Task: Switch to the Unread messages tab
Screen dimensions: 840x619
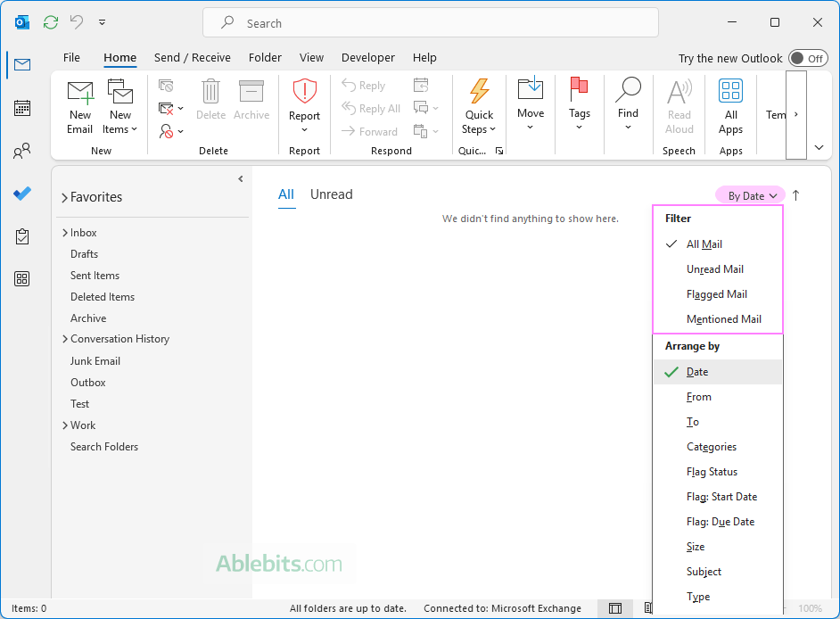Action: (x=331, y=194)
